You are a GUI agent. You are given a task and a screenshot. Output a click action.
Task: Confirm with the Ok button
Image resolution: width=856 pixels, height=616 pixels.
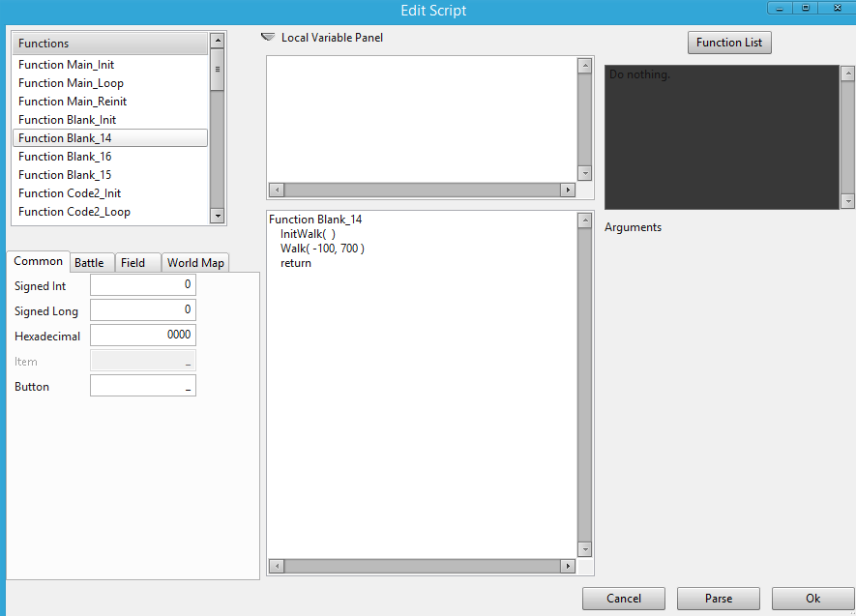(812, 599)
